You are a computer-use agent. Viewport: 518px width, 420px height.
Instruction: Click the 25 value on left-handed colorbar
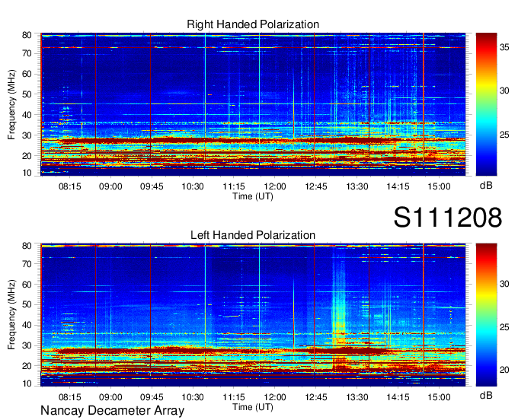504,327
